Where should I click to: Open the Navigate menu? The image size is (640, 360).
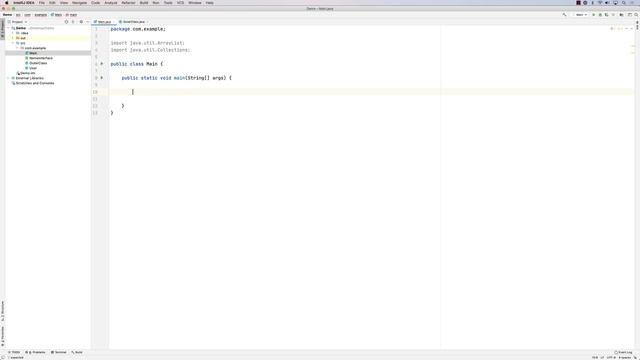click(79, 2)
